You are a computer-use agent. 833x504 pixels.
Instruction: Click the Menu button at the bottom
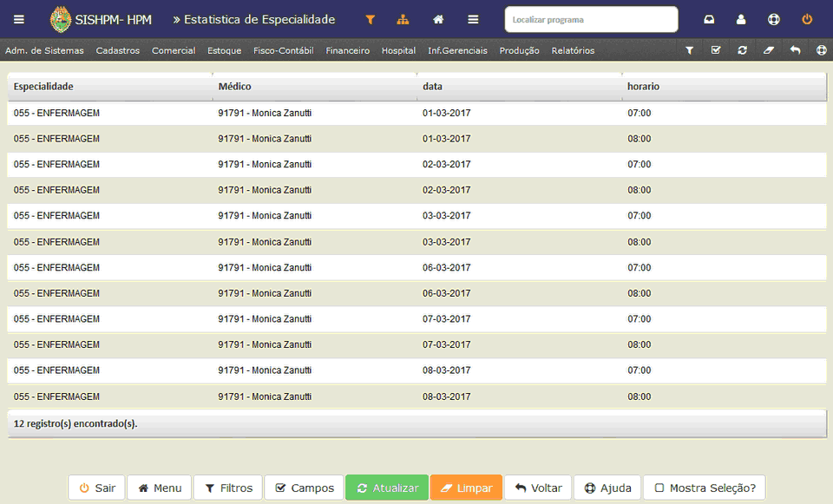coord(160,488)
